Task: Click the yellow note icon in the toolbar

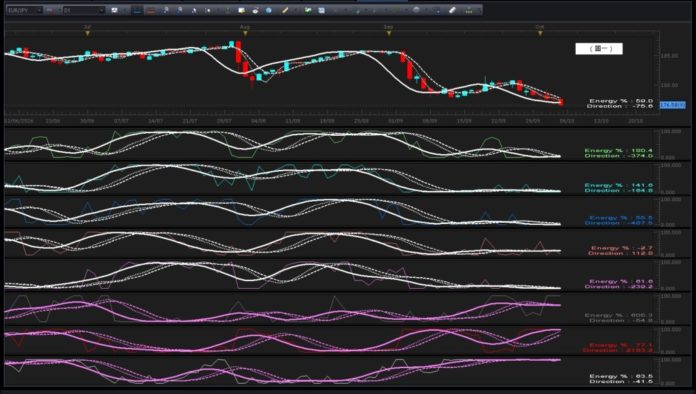Action: 241,10
